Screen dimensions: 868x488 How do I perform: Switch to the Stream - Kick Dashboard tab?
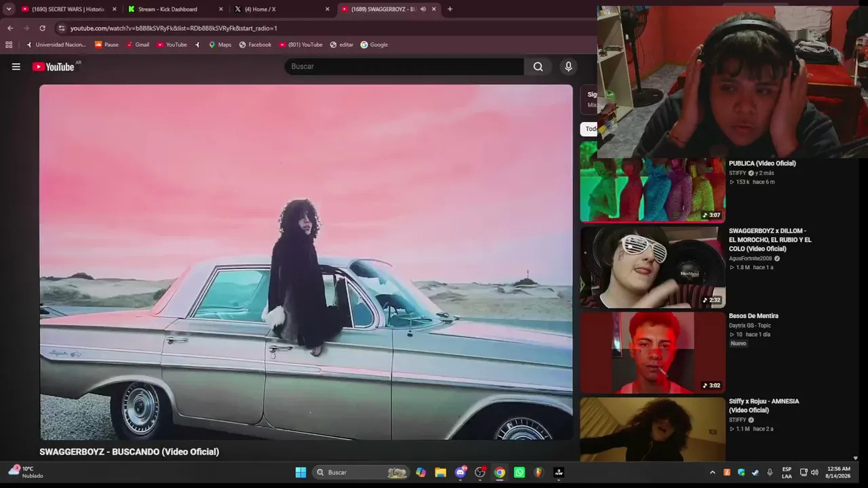(175, 9)
